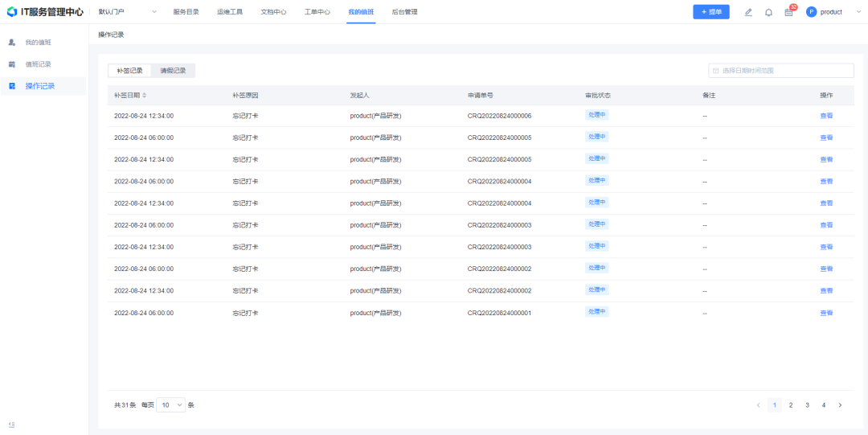
Task: Click 查看 for CRQ20220824000001
Action: pos(826,313)
